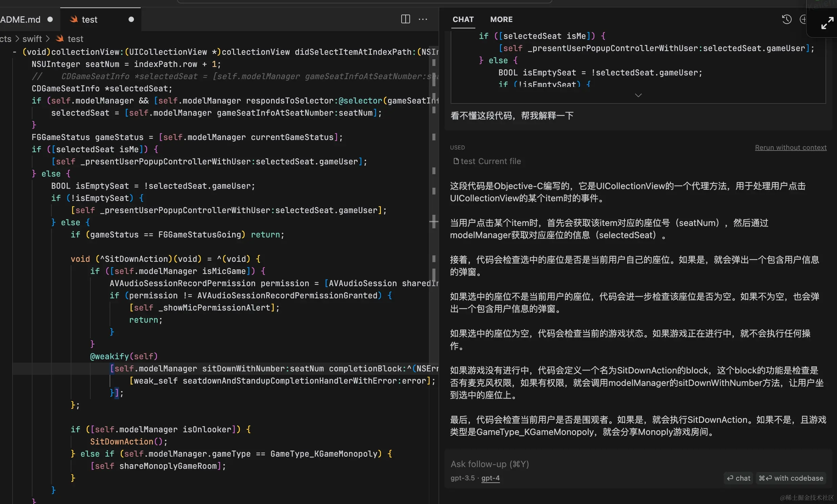Click Rerun without context link
The height and width of the screenshot is (504, 837).
790,147
